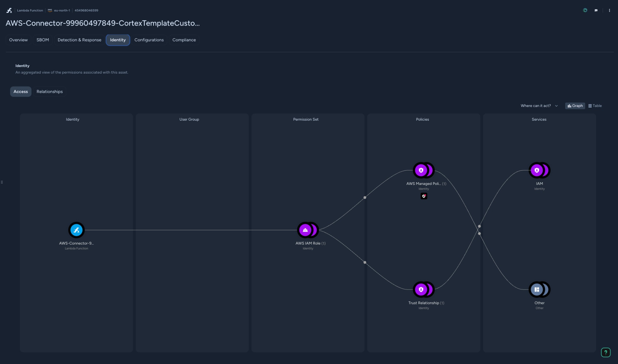Open the 'Where can it act?' dropdown
618x364 pixels.
(x=538, y=106)
